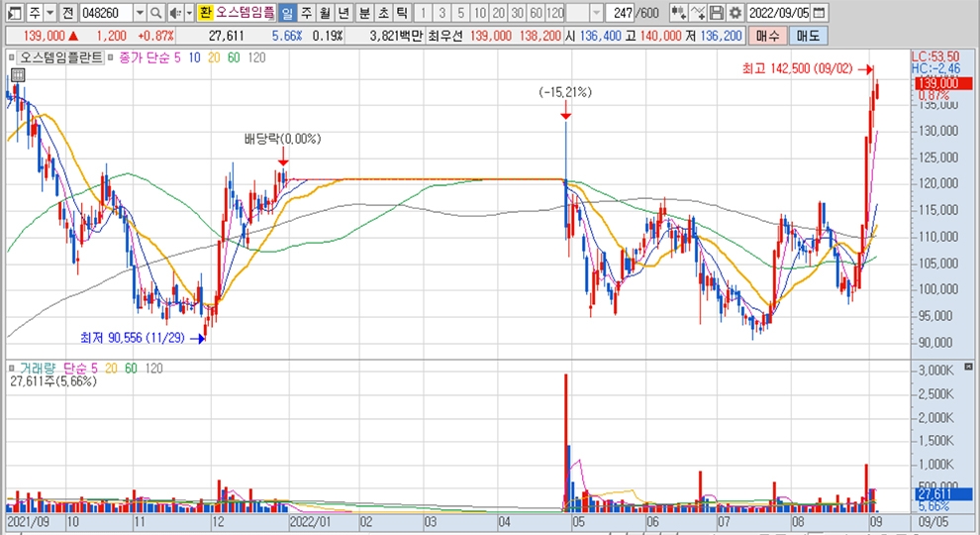Open chart settings gear icon

[x=735, y=13]
